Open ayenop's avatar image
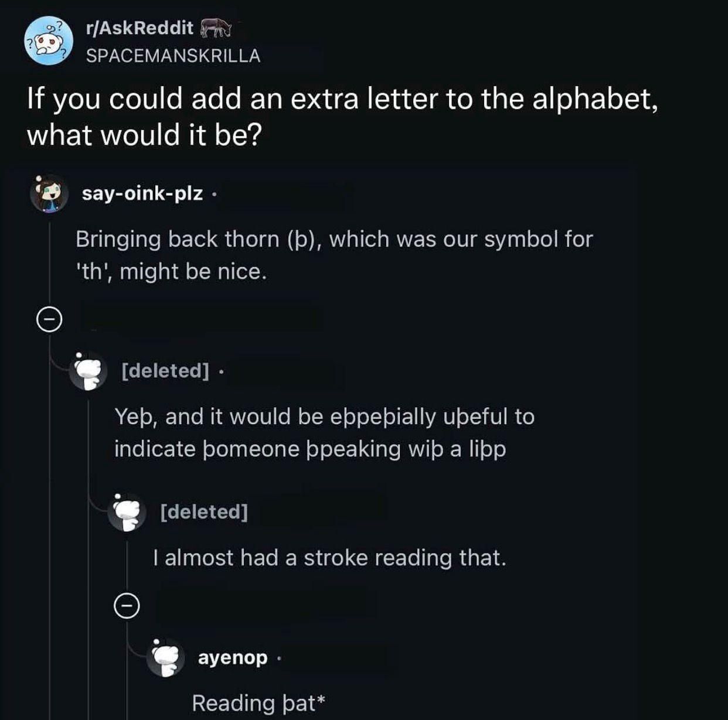The image size is (728, 720). 165,657
